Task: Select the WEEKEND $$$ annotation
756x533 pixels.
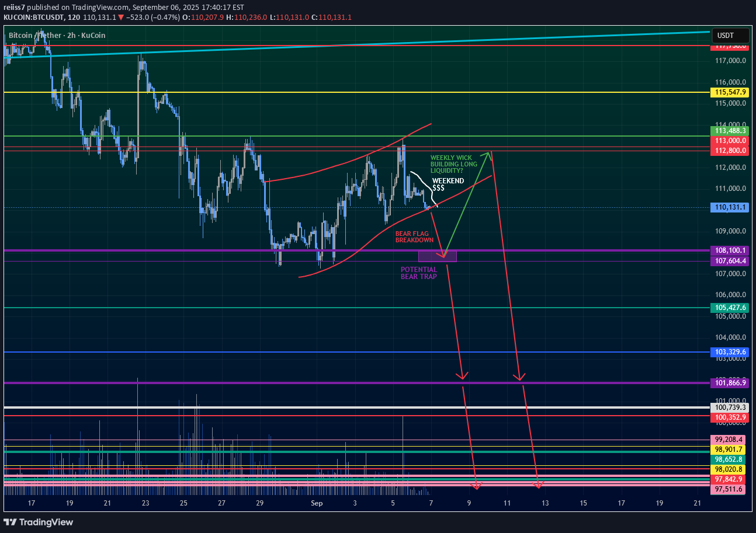Action: (448, 185)
